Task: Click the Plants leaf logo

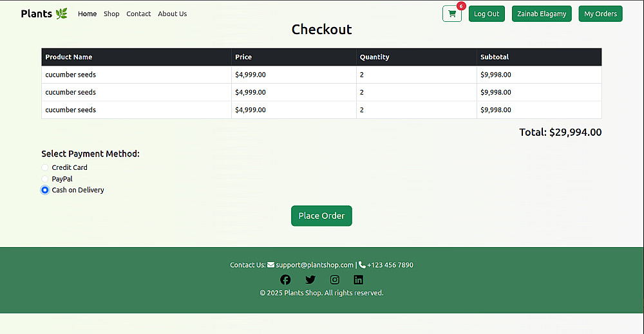Action: tap(44, 14)
